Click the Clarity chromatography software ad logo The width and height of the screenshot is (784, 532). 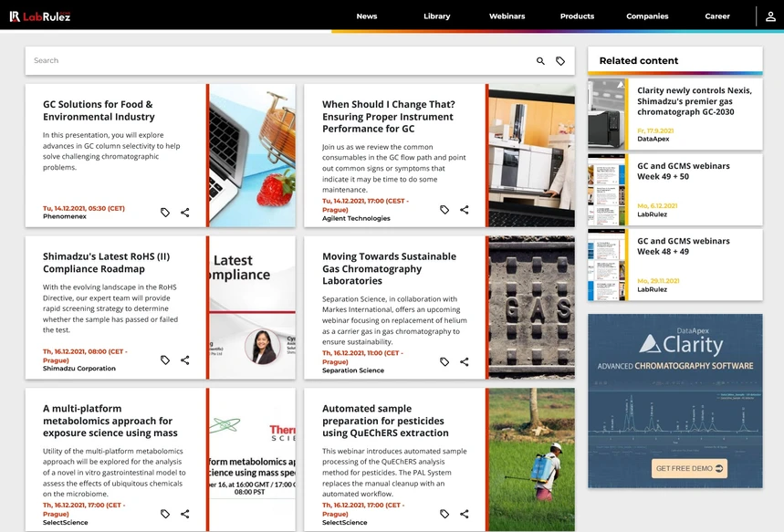681,343
